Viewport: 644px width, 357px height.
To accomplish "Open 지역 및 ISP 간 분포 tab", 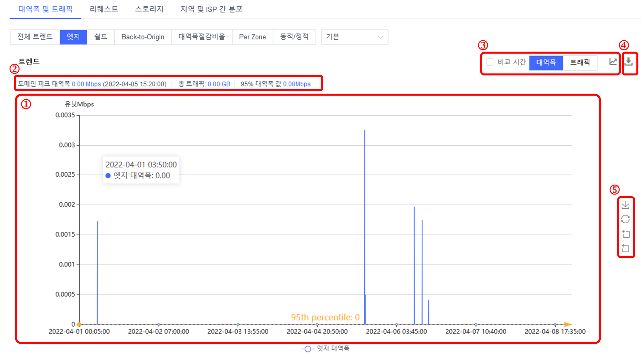I will [x=211, y=9].
